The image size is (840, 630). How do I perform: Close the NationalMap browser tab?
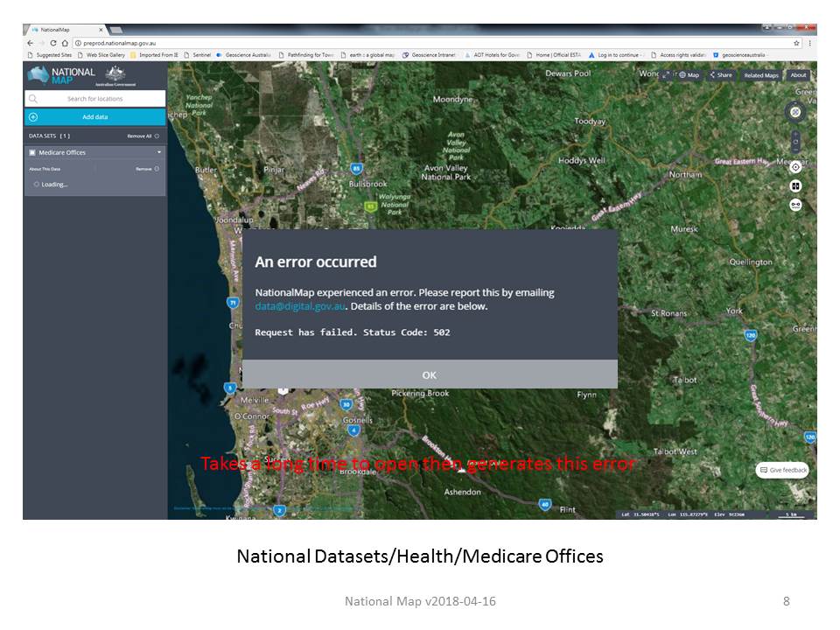101,30
